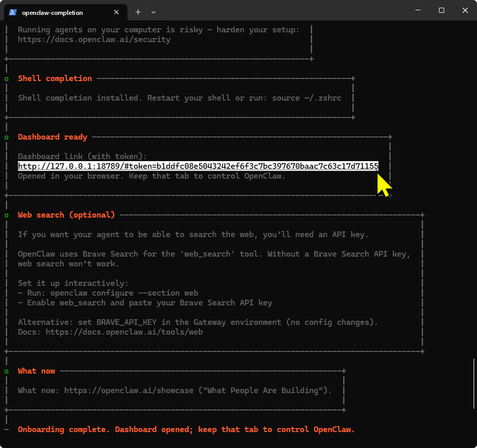The image size is (477, 448).
Task: Click the 'Onboarding complete' message line
Action: click(x=186, y=430)
